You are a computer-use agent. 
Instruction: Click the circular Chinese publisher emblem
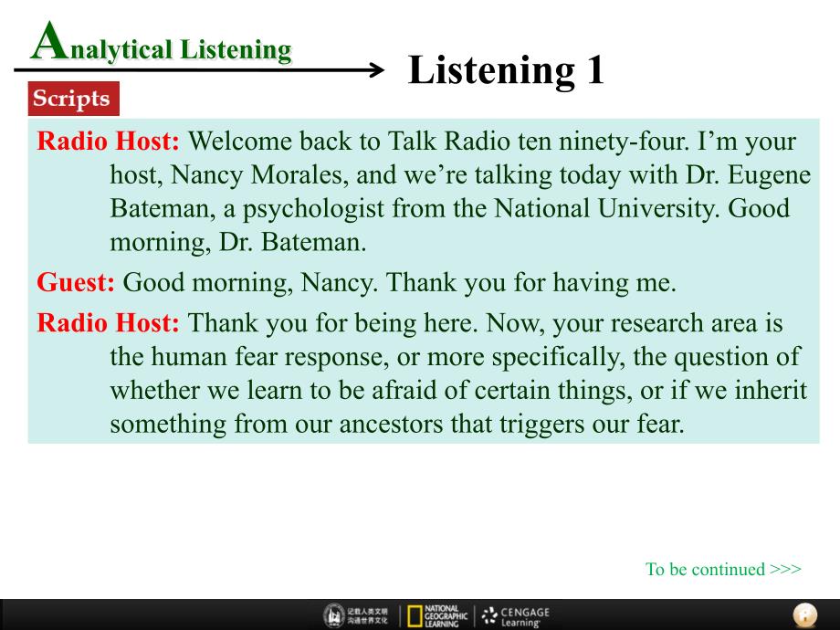point(335,615)
